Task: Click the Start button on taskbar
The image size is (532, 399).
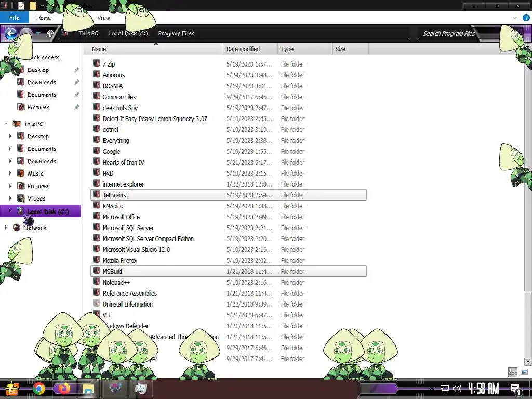Action: [11, 389]
